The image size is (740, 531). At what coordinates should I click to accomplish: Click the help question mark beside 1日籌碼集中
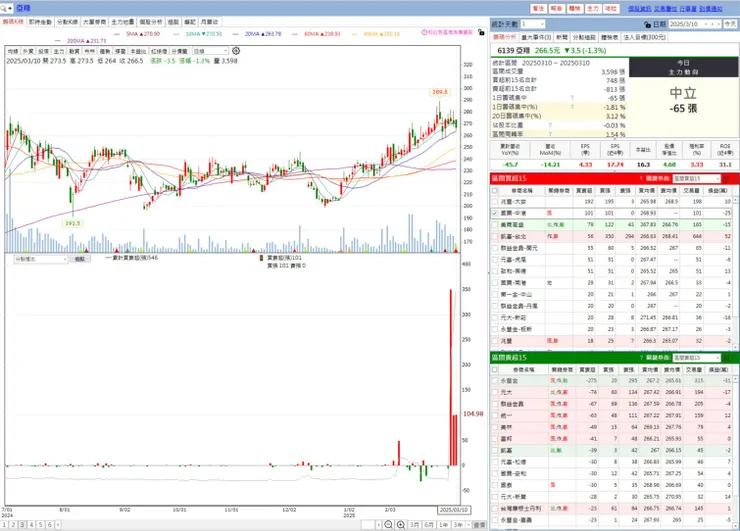pyautogui.click(x=572, y=98)
